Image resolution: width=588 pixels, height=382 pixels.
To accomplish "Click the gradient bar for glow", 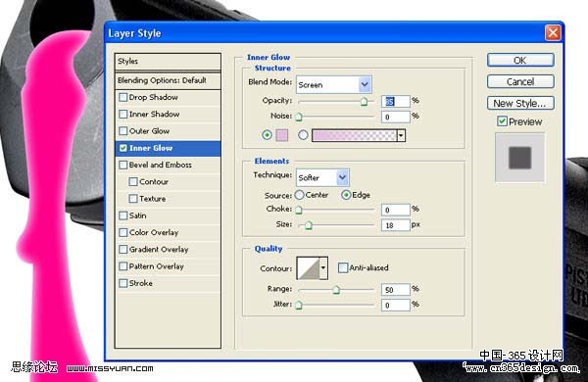I will tap(354, 135).
